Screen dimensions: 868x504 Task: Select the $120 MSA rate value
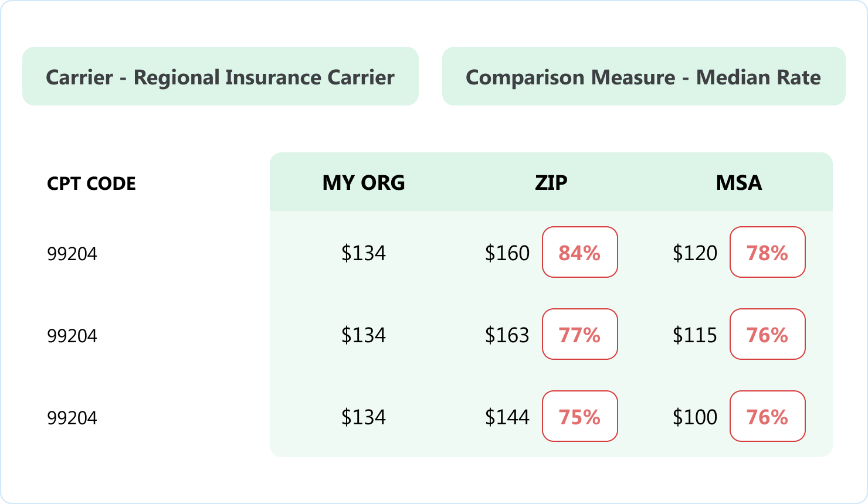[x=695, y=253]
